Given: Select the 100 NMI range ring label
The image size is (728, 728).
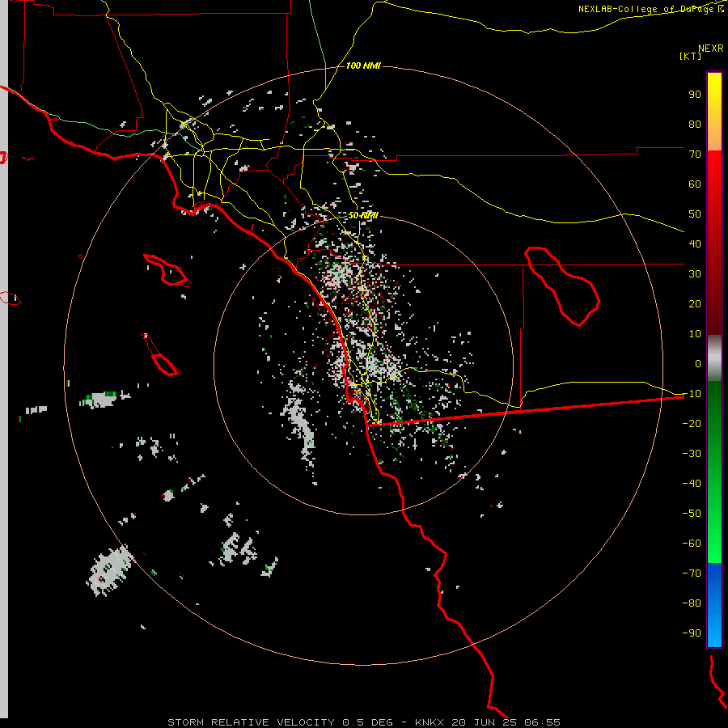Looking at the screenshot, I should [x=363, y=66].
